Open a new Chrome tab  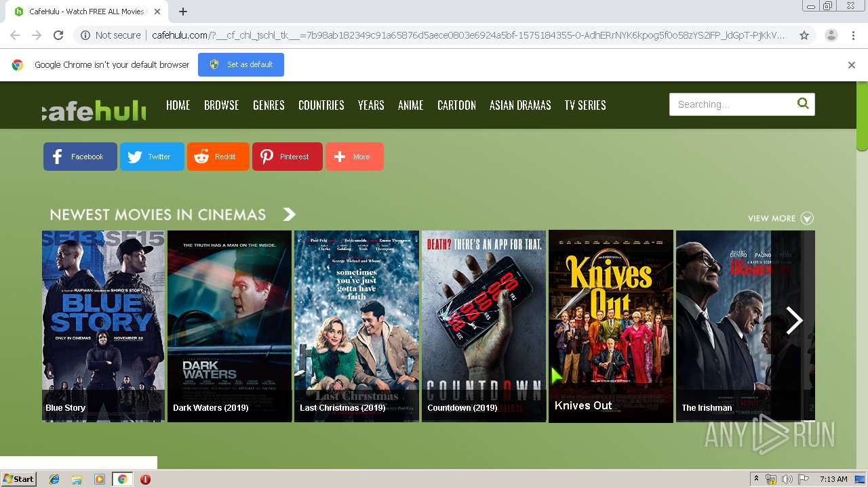(x=183, y=12)
